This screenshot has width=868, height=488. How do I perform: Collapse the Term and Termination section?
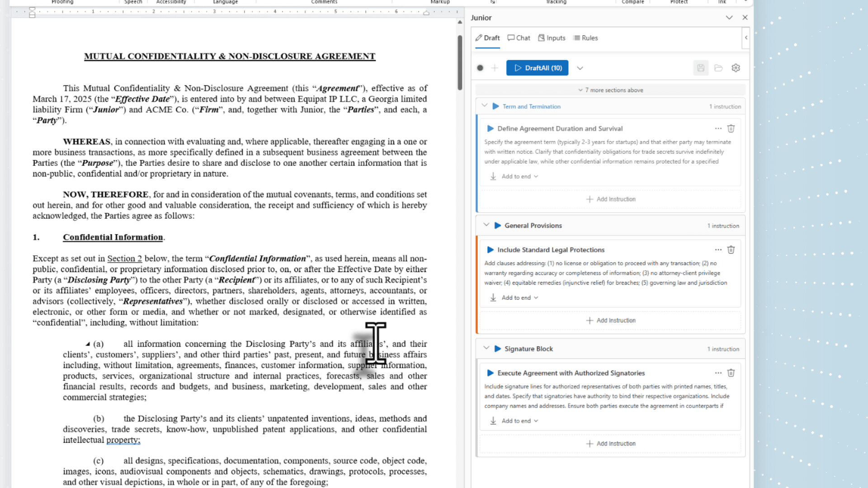(x=485, y=106)
